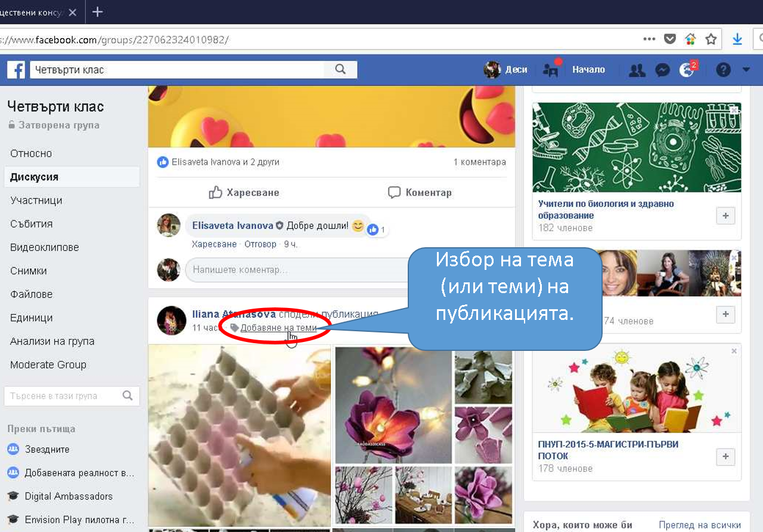Click the Коментар button under post
763x532 pixels.
[420, 192]
